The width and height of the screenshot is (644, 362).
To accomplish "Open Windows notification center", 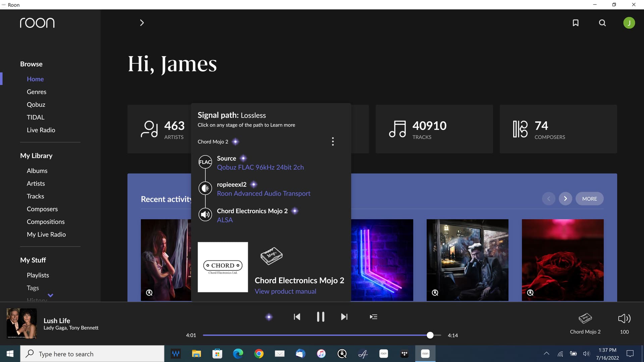I will [630, 354].
